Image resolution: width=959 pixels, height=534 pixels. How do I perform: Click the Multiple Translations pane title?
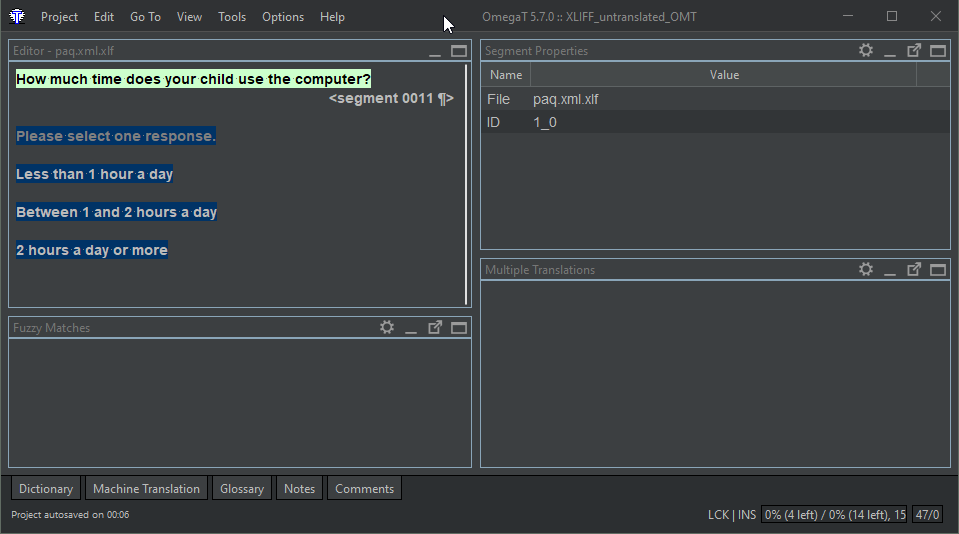click(x=540, y=270)
